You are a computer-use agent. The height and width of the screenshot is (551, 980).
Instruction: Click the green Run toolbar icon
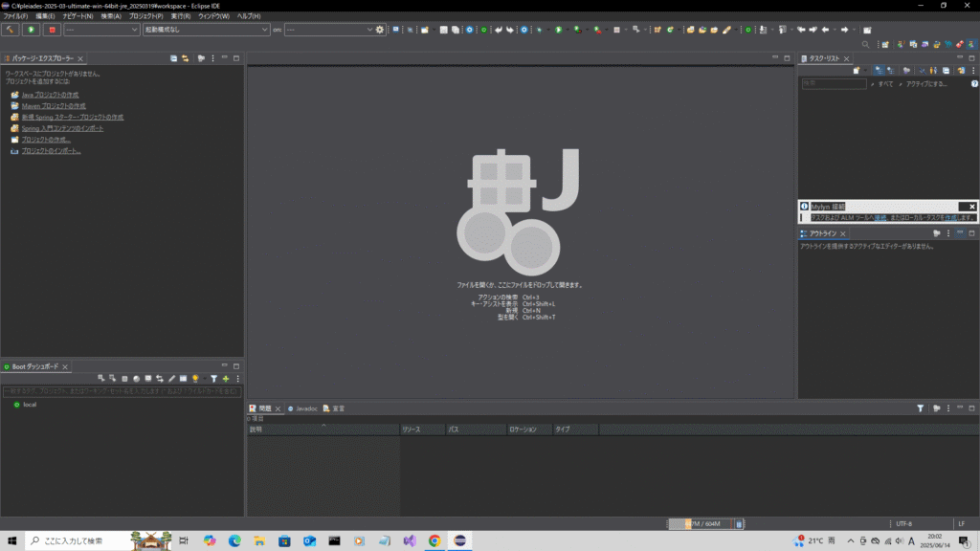tap(558, 30)
